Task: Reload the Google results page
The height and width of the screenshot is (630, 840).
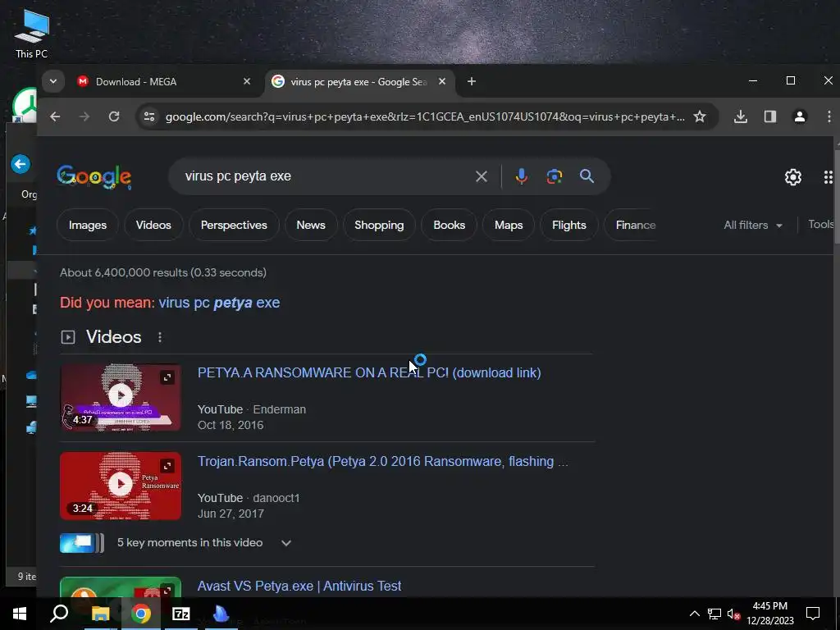Action: 114,116
